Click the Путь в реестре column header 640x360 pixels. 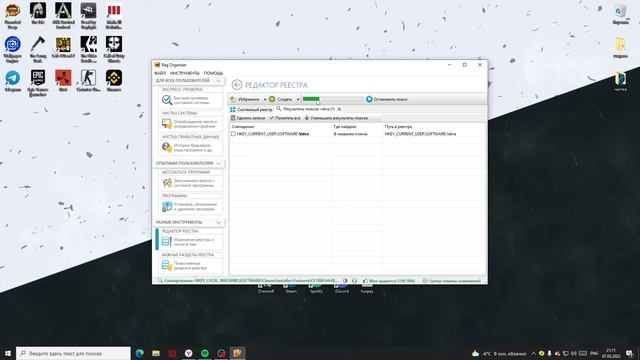tap(398, 127)
